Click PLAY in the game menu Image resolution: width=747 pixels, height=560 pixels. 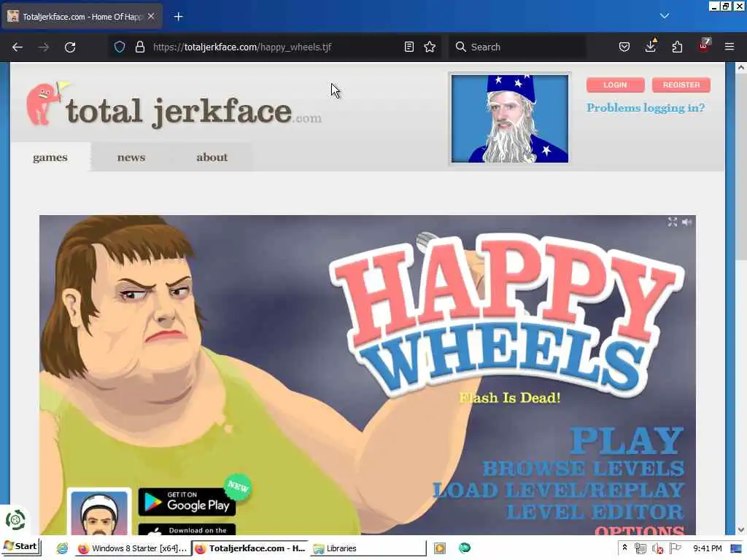pyautogui.click(x=627, y=440)
